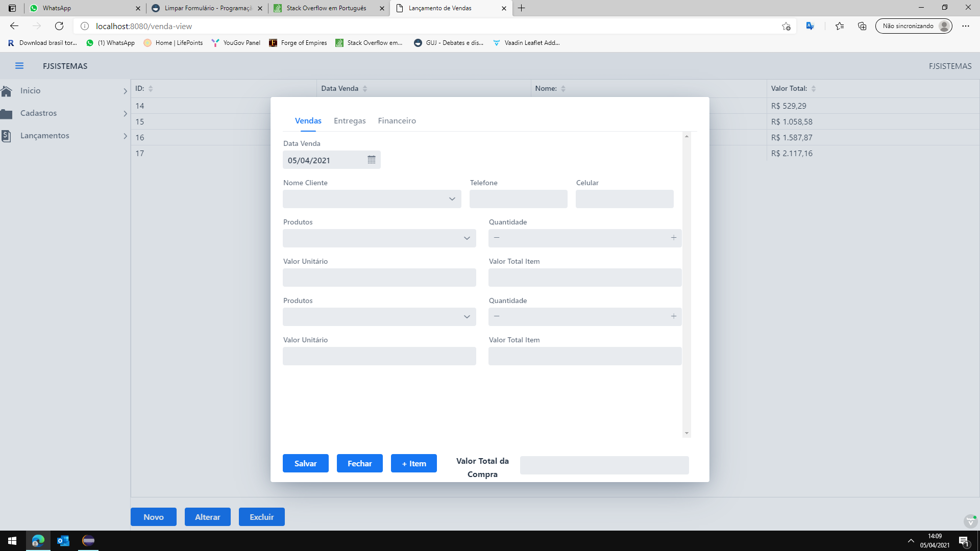Click the Lançamentos receipt icon
The image size is (980, 551).
coord(6,136)
